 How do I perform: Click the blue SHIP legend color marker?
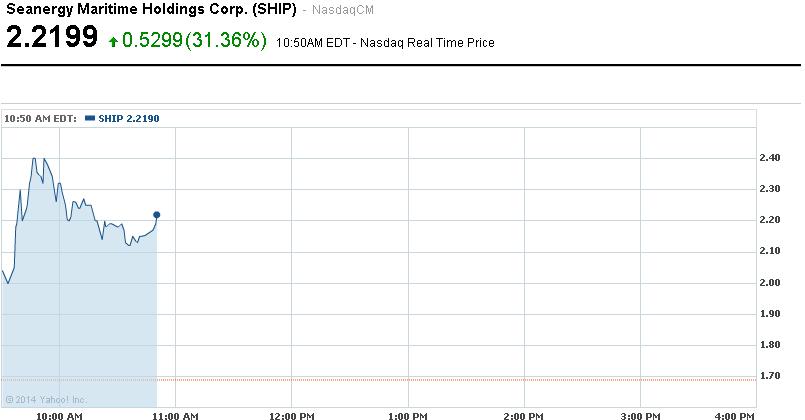[91, 118]
